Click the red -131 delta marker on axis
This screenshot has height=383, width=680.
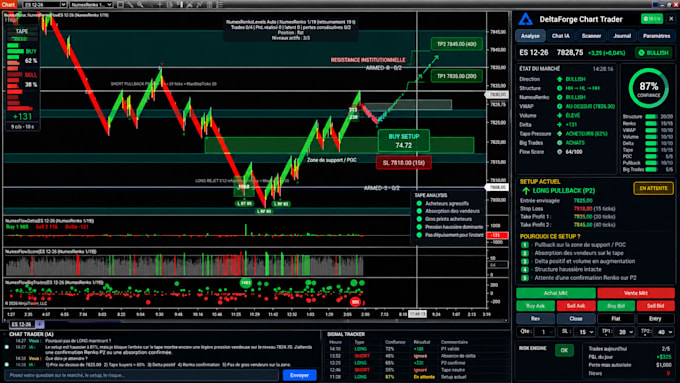(x=497, y=236)
